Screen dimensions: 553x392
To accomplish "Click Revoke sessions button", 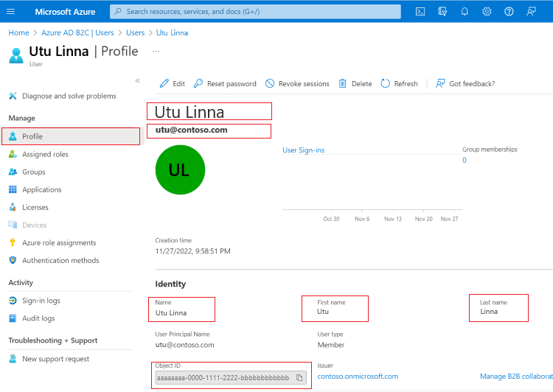I will pyautogui.click(x=297, y=84).
